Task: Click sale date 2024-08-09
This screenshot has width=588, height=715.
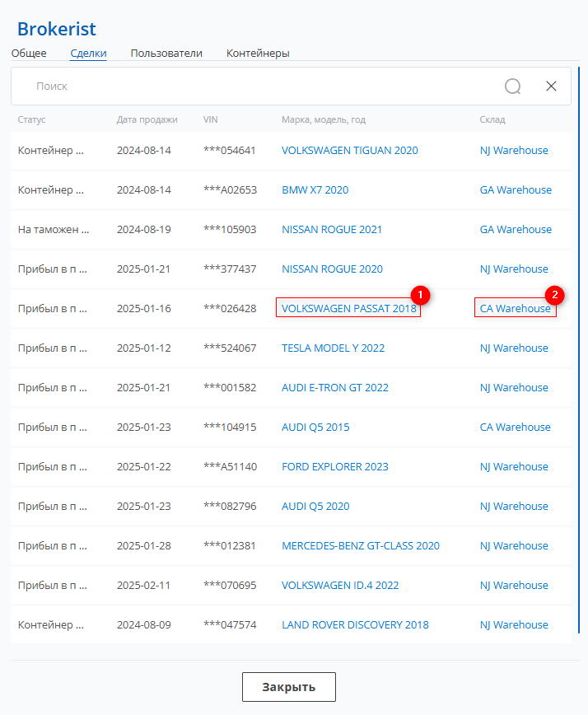Action: (x=143, y=624)
